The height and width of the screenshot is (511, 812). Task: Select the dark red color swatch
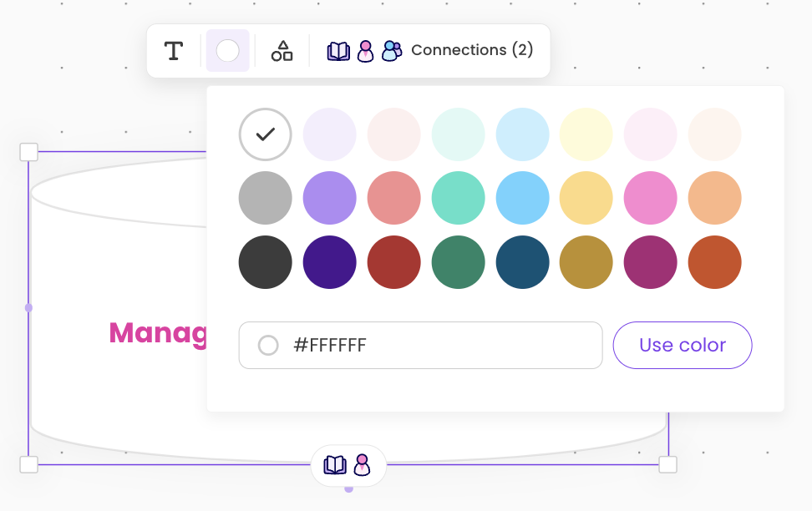click(x=394, y=262)
